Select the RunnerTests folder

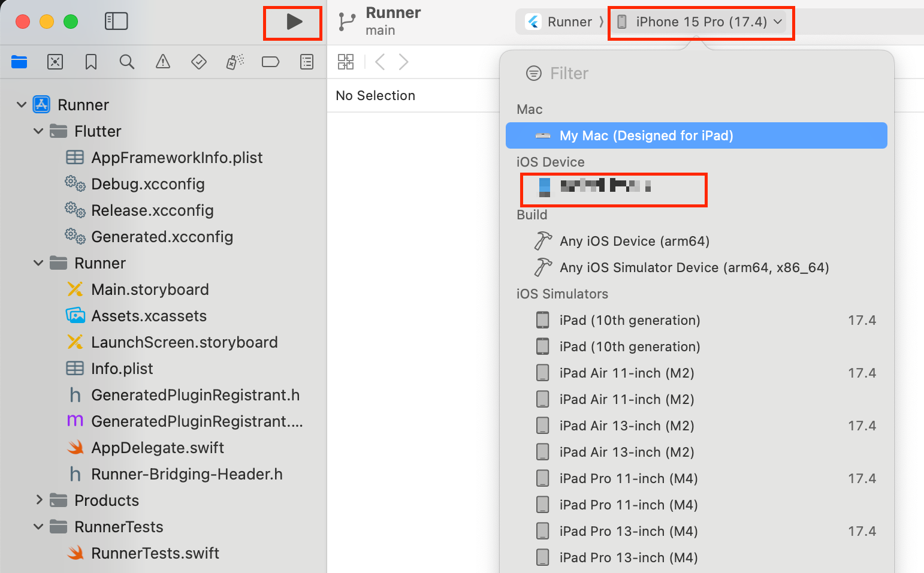point(119,527)
